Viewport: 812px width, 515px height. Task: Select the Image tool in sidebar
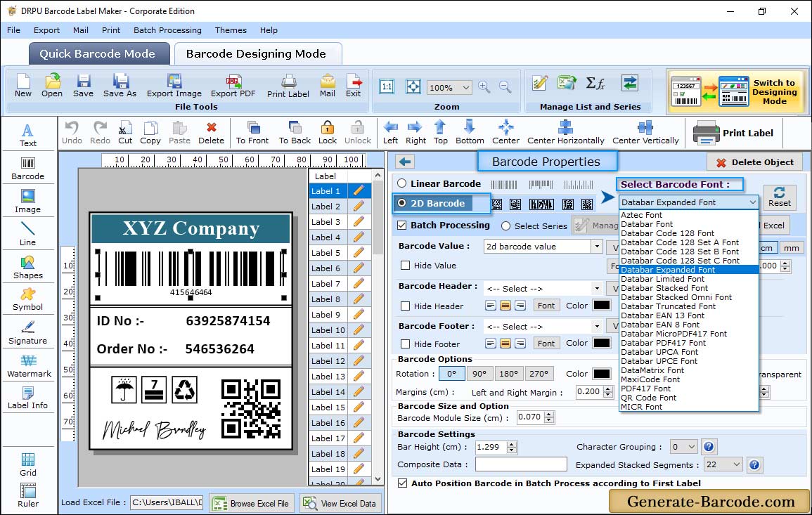point(28,202)
